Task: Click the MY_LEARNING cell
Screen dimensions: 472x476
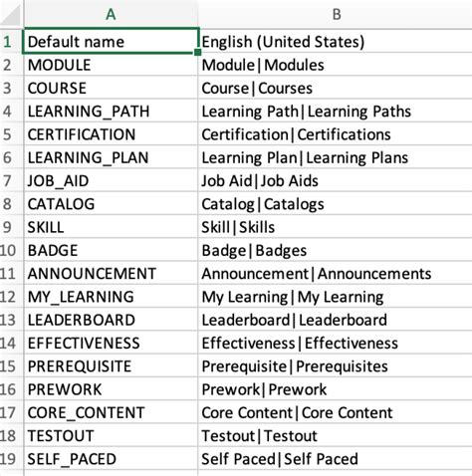Action: (x=111, y=297)
